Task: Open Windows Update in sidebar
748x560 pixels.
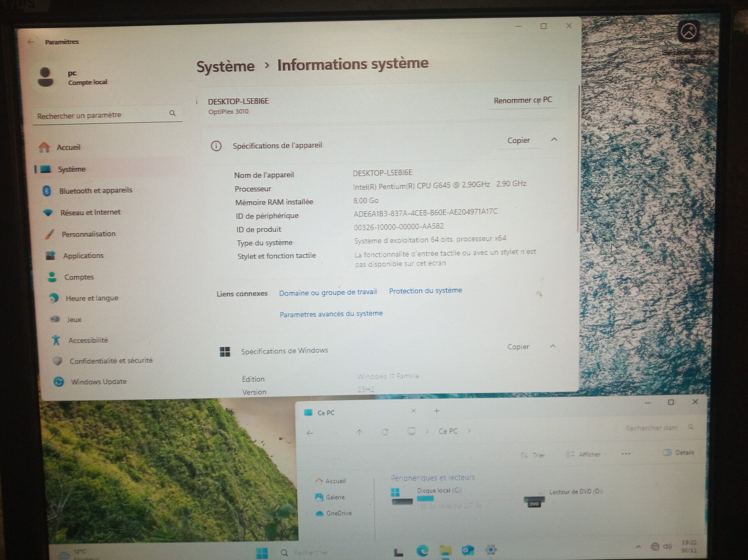Action: 98,382
